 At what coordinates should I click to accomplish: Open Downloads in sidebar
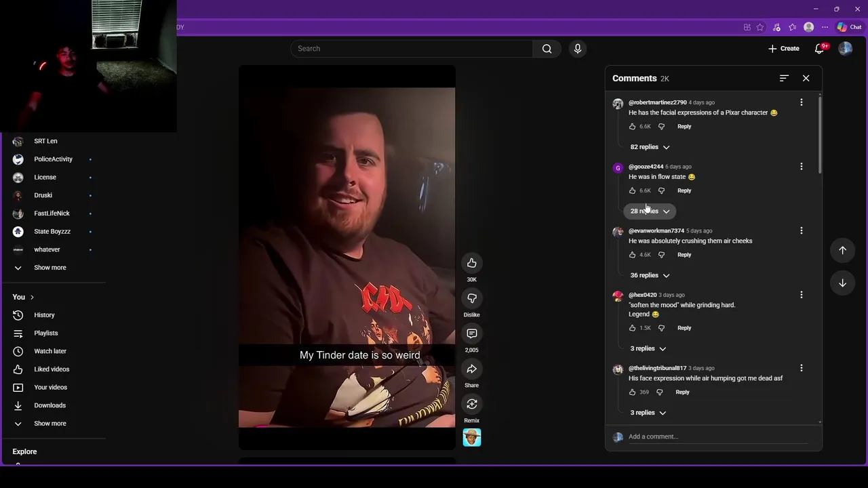pos(50,405)
